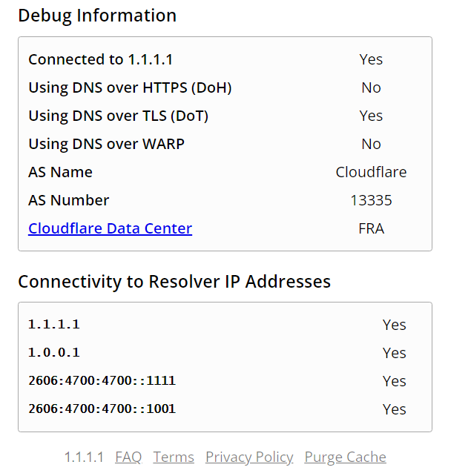This screenshot has width=471, height=476.
Task: Click the 1.1.1.1 resolver IP address
Action: pyautogui.click(x=53, y=325)
